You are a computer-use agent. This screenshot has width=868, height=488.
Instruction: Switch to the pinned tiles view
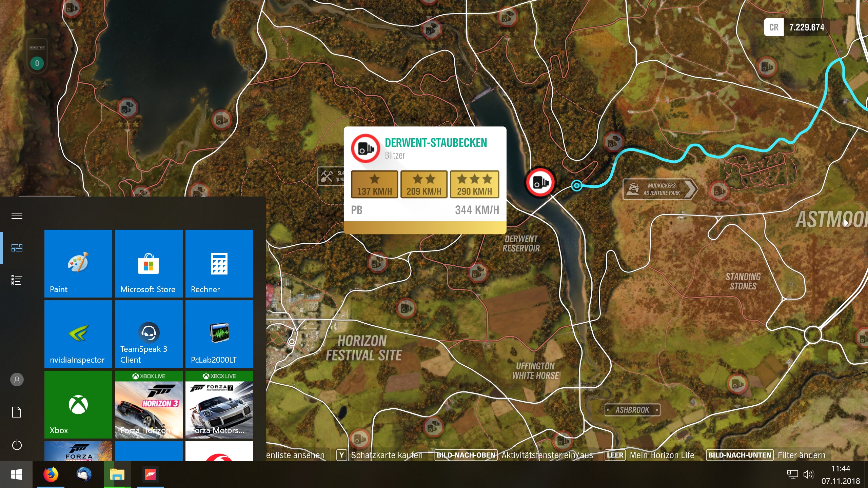pyautogui.click(x=17, y=248)
